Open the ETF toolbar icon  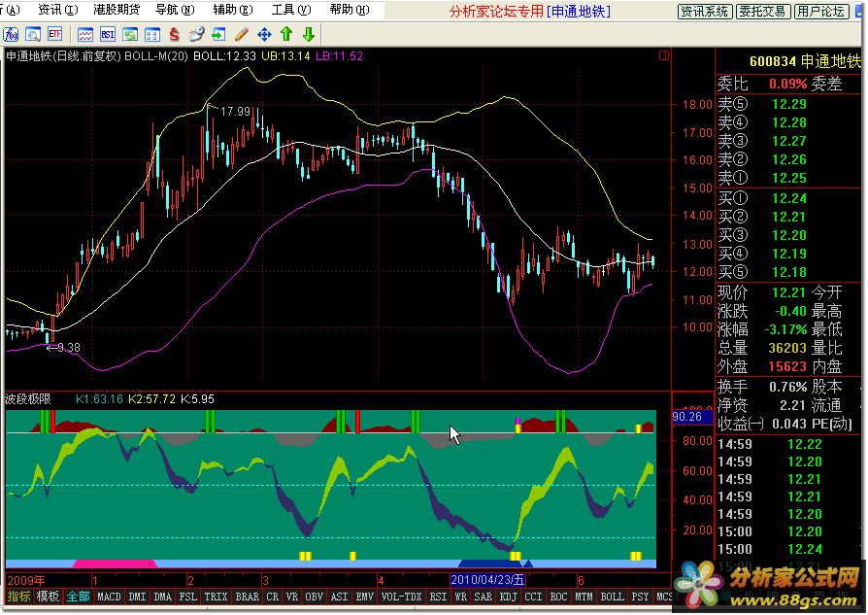54,34
